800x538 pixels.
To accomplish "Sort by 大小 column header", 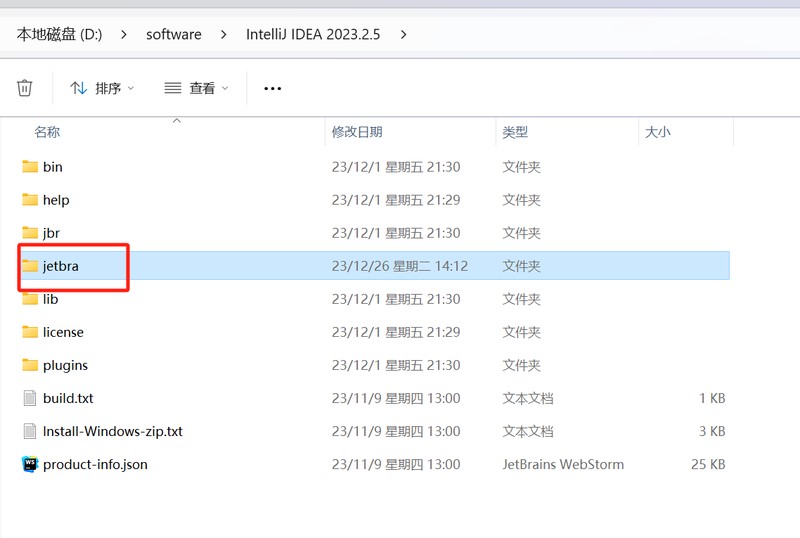I will (658, 132).
